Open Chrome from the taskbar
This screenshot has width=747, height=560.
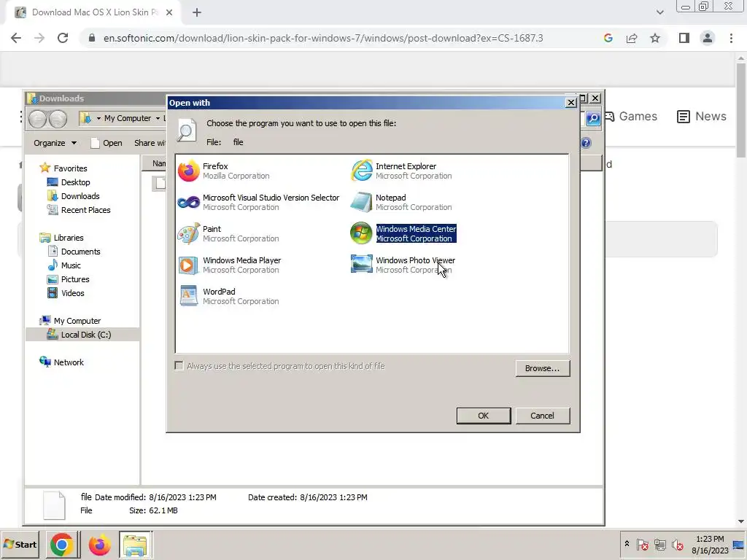click(61, 545)
